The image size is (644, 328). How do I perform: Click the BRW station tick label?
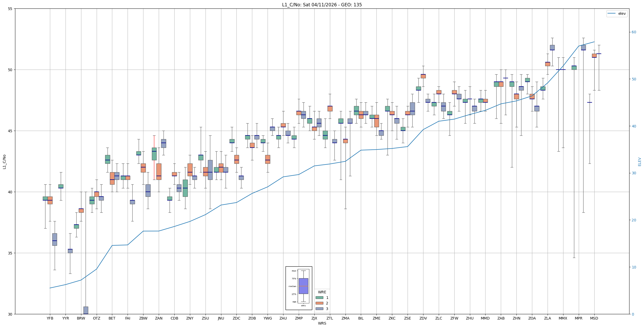[81, 318]
